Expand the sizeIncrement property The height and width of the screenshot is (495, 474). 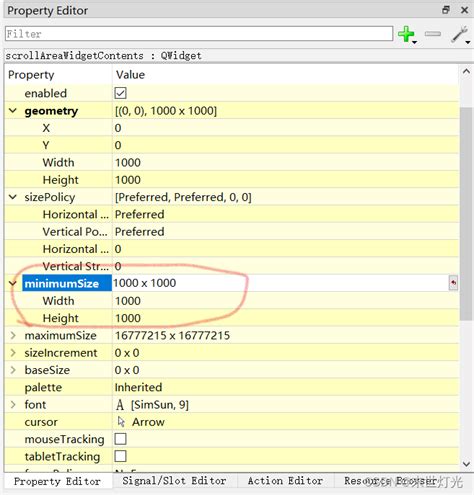coord(13,352)
